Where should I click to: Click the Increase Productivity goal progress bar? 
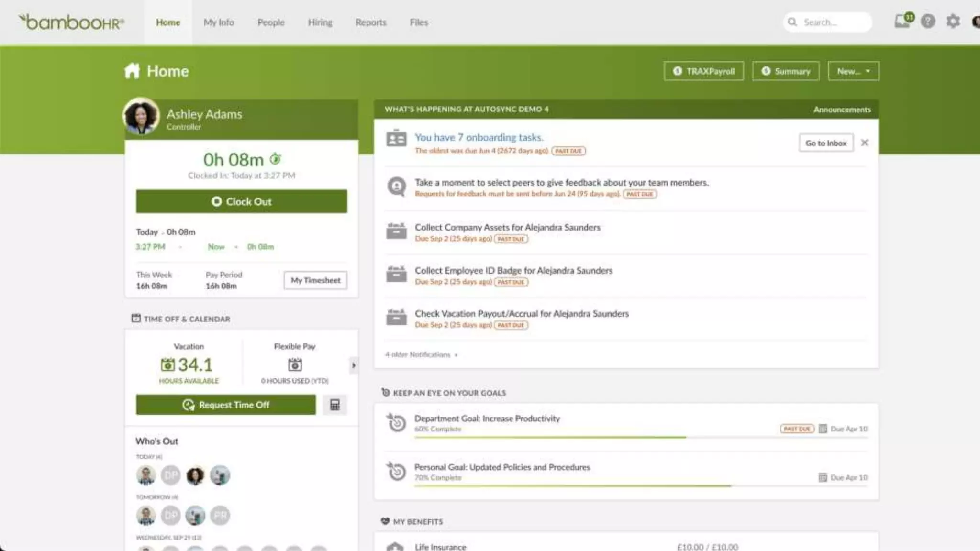(x=549, y=437)
